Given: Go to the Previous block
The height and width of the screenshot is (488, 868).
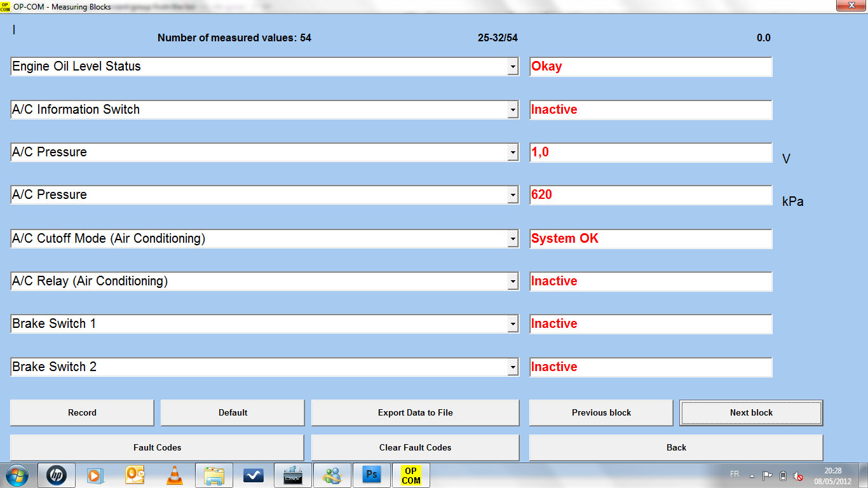Looking at the screenshot, I should pyautogui.click(x=601, y=412).
